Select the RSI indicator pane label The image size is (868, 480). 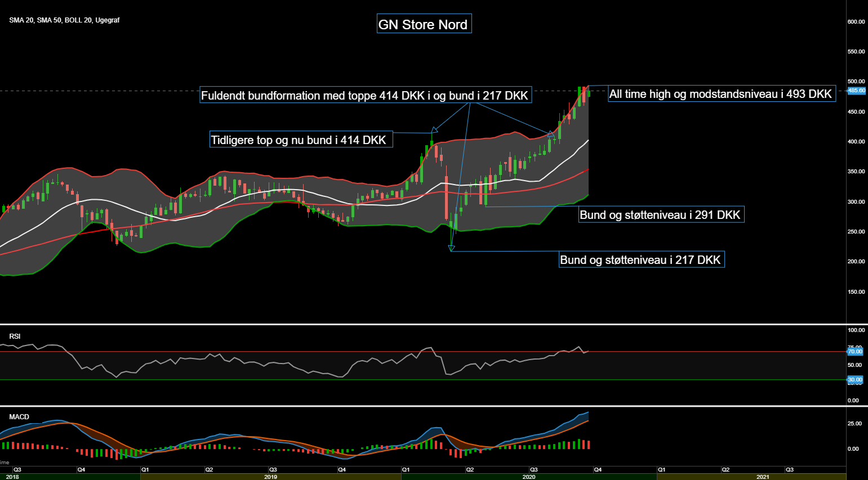point(15,337)
